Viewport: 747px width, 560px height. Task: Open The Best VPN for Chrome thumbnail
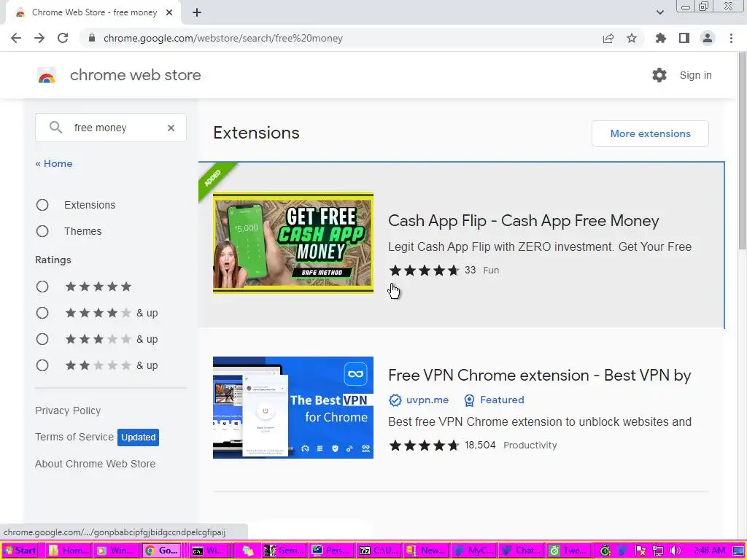(293, 408)
